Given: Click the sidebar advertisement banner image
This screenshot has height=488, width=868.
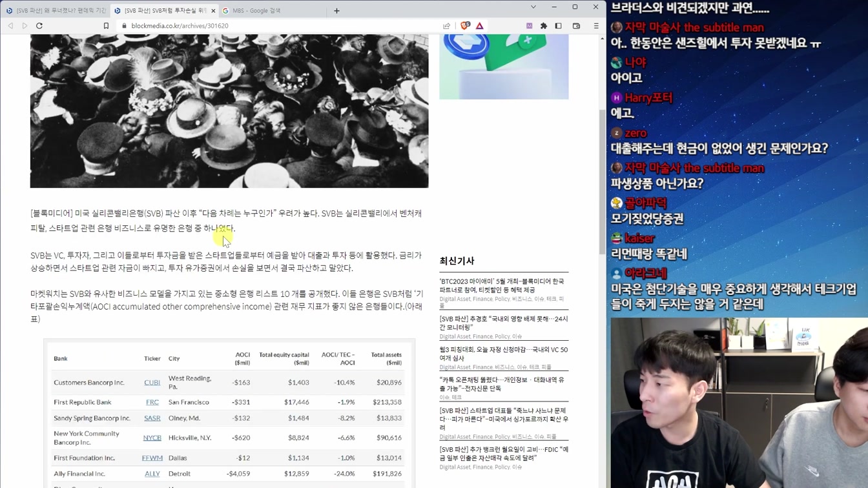Looking at the screenshot, I should pos(504,66).
